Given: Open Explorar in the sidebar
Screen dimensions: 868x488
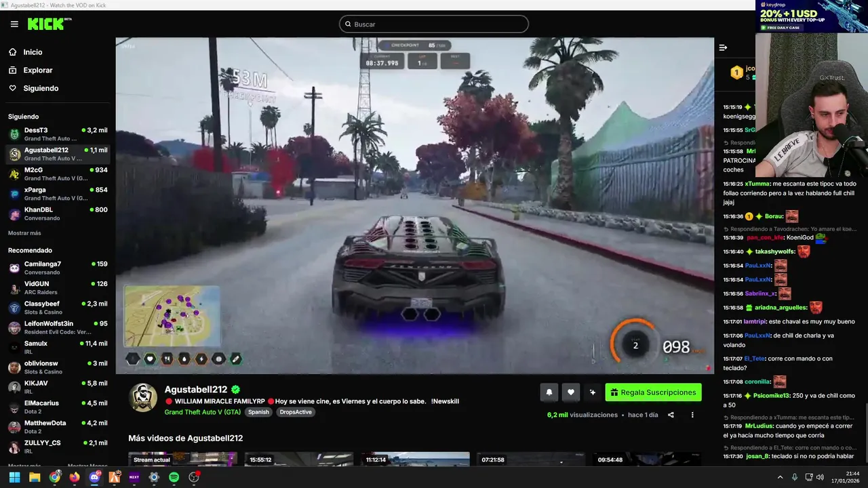Looking at the screenshot, I should (x=37, y=70).
